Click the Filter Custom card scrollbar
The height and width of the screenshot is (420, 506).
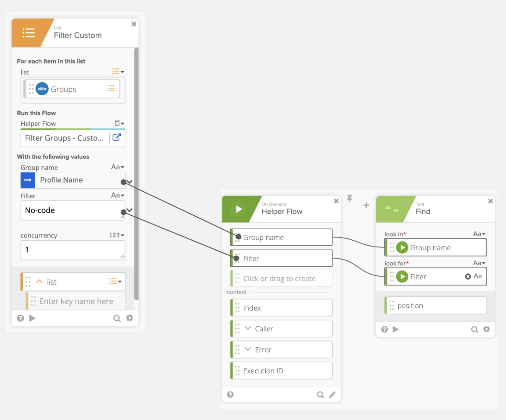136,174
